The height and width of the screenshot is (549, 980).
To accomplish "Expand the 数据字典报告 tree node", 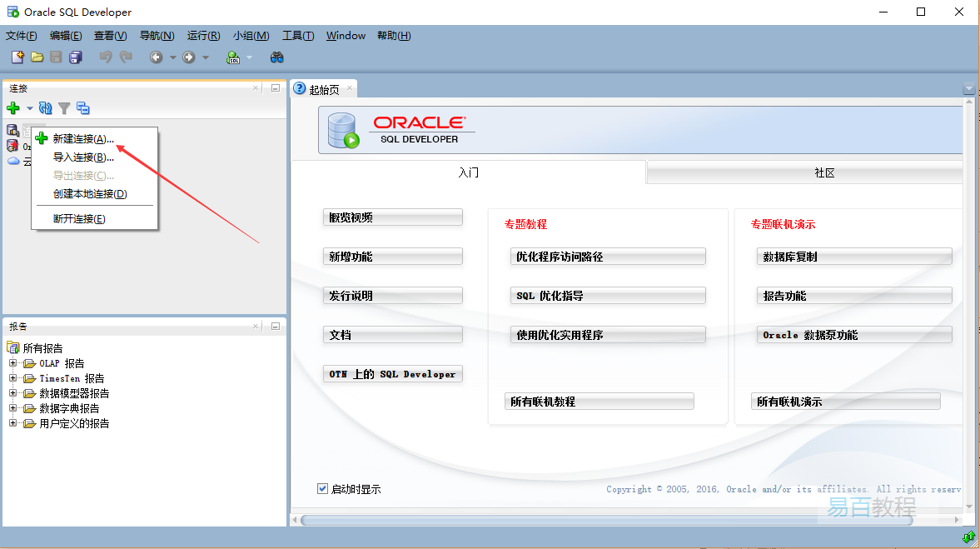I will (x=13, y=408).
